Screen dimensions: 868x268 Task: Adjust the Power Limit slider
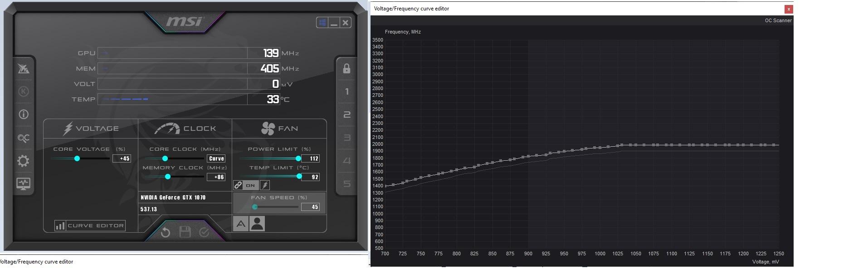tap(298, 158)
